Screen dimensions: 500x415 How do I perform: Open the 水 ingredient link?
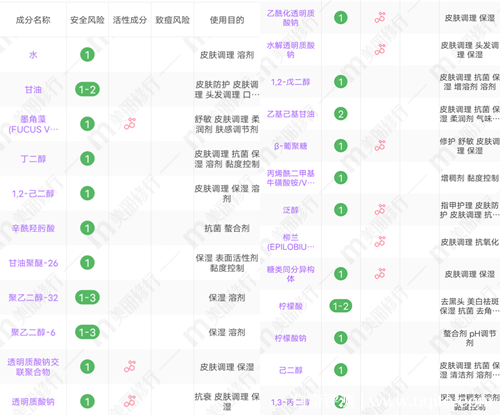coord(33,55)
